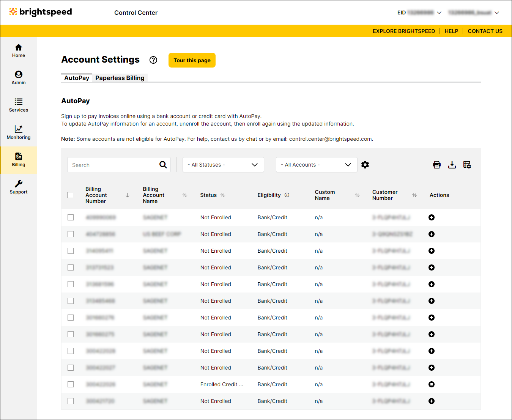
Task: Click the Tour this page button
Action: tap(192, 60)
